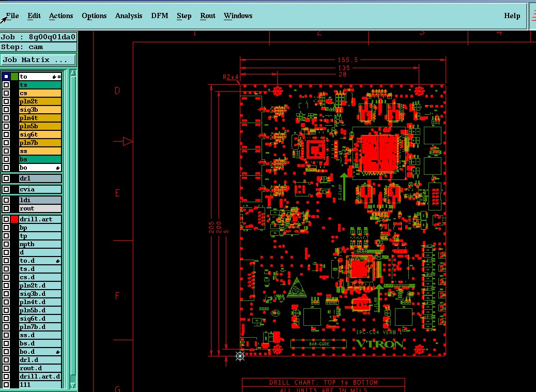Viewport: 536px width, 392px height.
Task: Open the Edit menu
Action: pyautogui.click(x=34, y=16)
